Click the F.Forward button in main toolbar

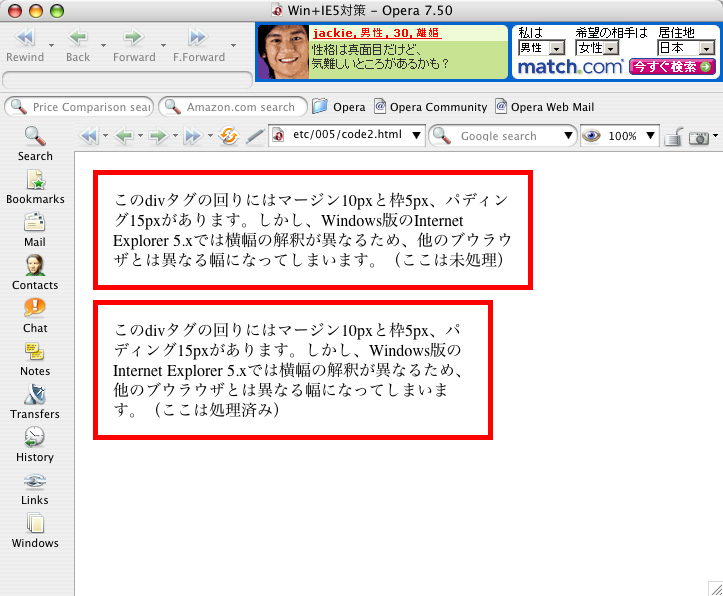199,45
